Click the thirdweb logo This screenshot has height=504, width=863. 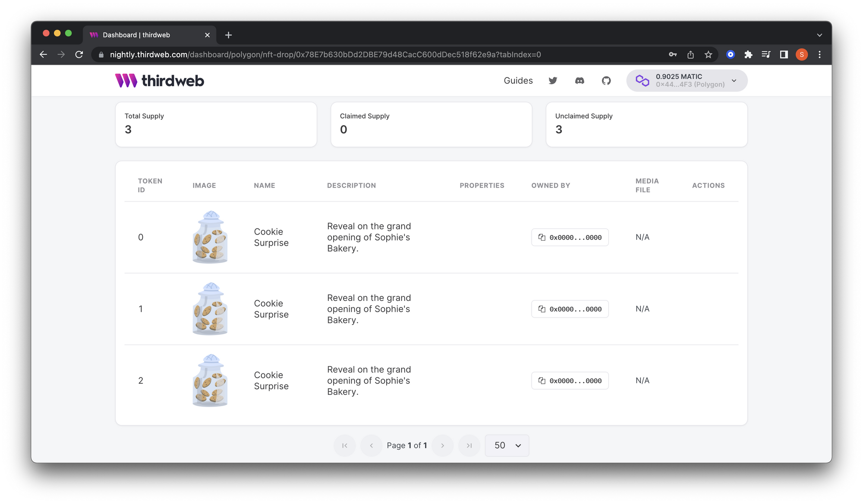tap(159, 81)
